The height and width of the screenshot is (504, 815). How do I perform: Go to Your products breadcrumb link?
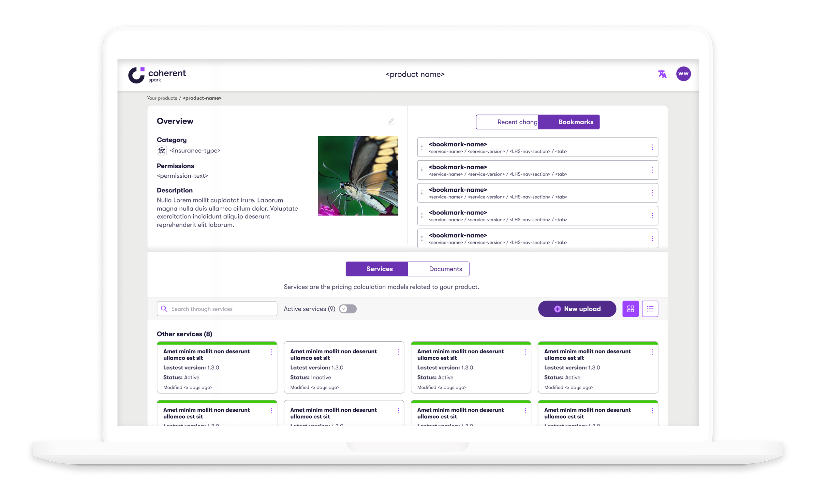(162, 98)
